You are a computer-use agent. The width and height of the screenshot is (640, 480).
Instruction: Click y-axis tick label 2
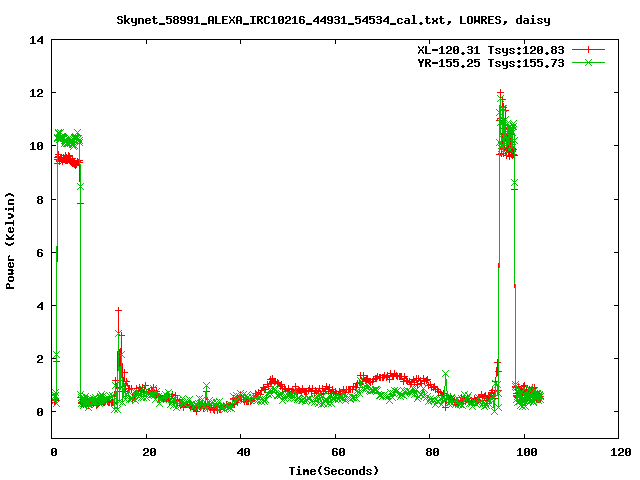[x=40, y=359]
